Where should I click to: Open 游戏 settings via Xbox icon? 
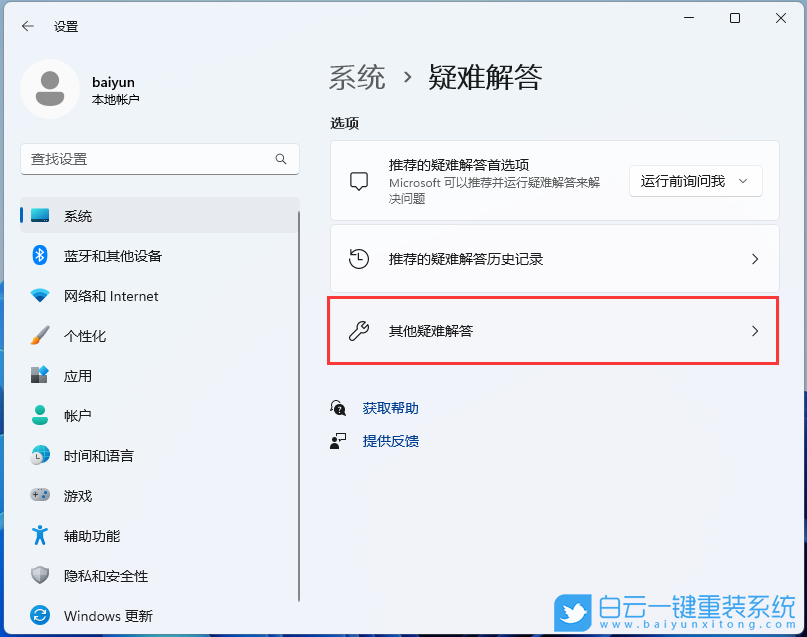pyautogui.click(x=38, y=496)
